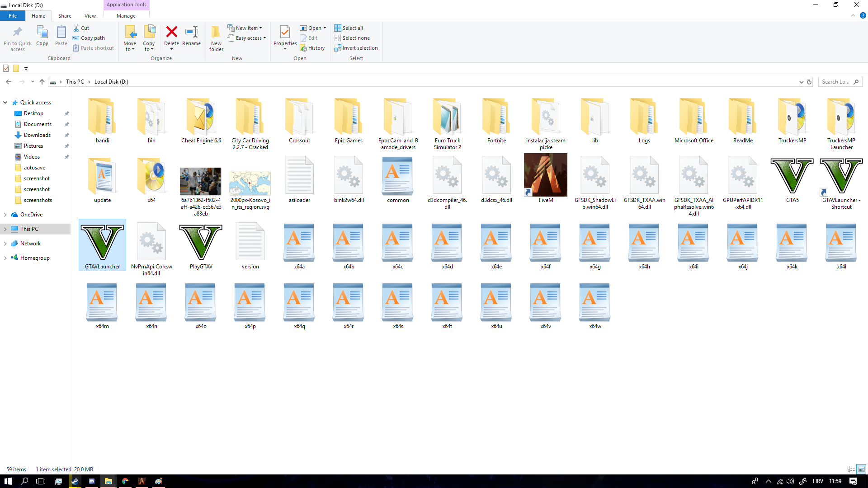This screenshot has width=868, height=488.
Task: Open Windows Start menu
Action: [x=8, y=481]
